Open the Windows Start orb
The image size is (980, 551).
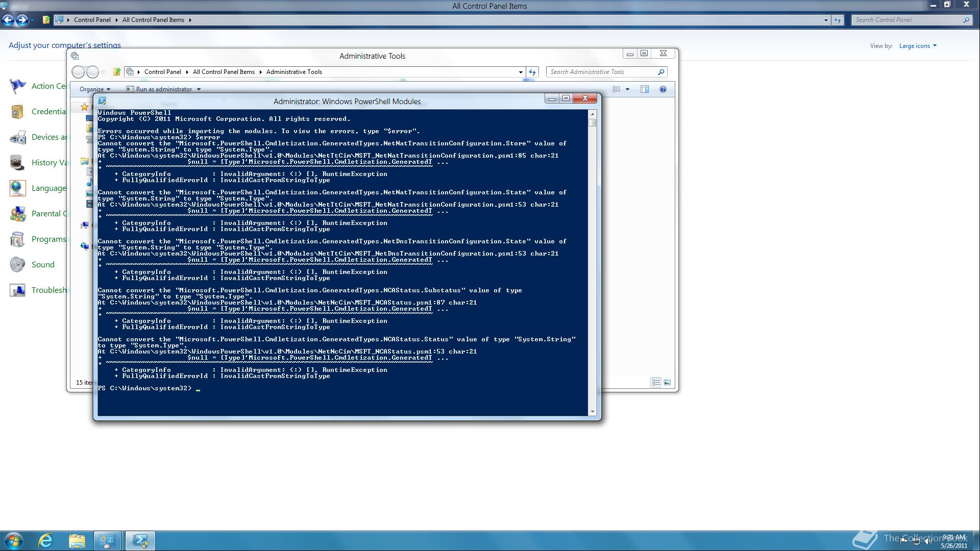tap(13, 541)
